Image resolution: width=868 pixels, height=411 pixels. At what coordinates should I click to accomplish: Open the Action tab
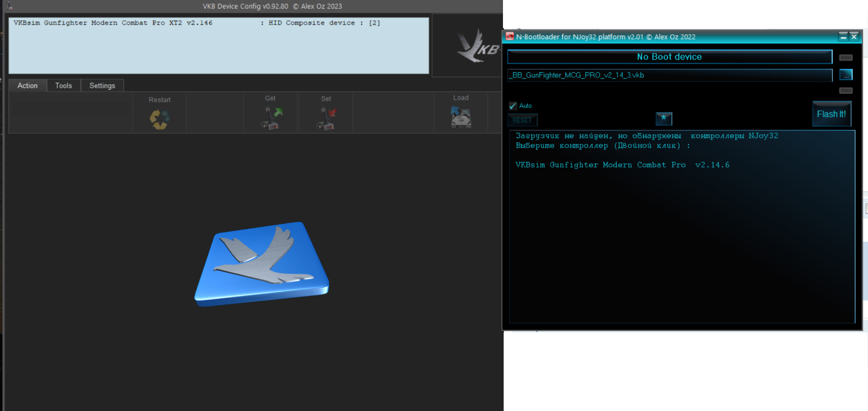tap(27, 85)
